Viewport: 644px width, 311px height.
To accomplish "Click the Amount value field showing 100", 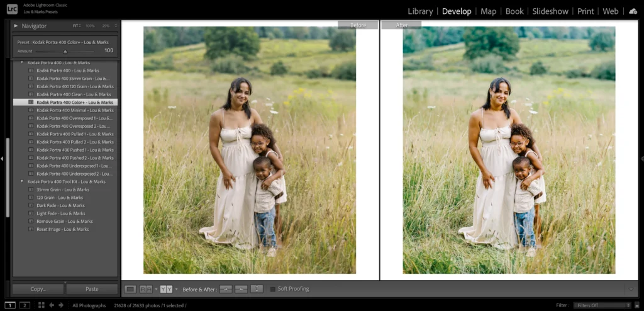I will pyautogui.click(x=108, y=50).
